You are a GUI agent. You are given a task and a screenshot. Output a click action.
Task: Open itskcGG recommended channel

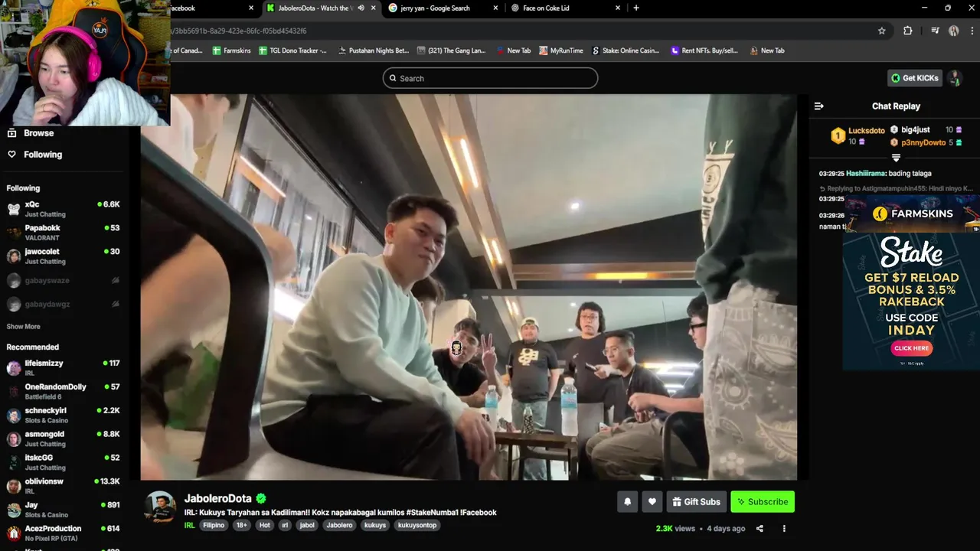[x=63, y=463]
